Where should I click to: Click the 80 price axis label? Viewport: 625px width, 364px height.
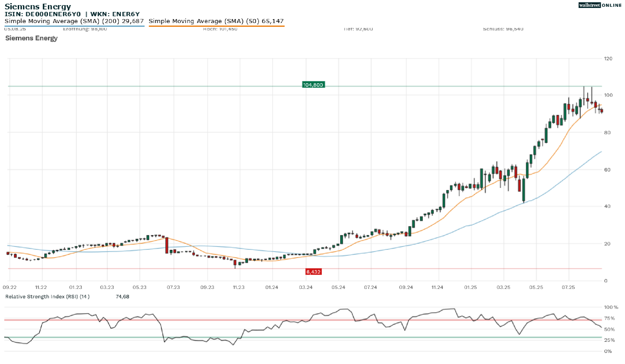tap(607, 133)
